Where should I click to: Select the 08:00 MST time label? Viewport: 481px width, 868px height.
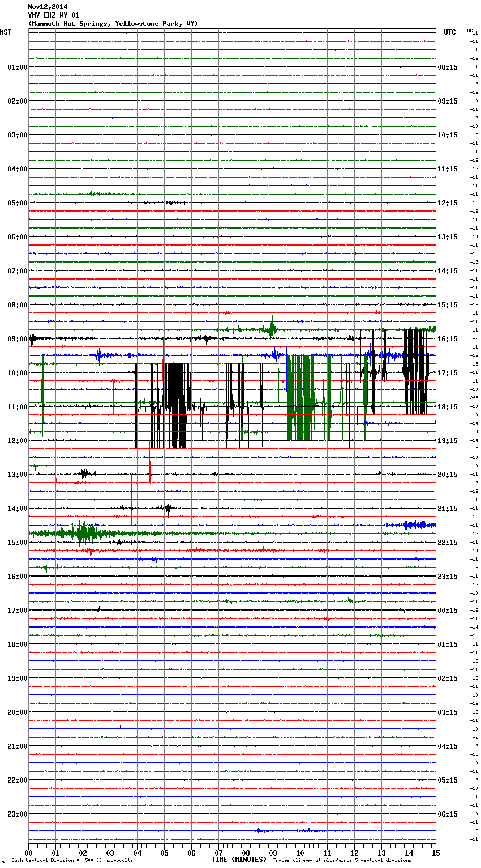[17, 305]
